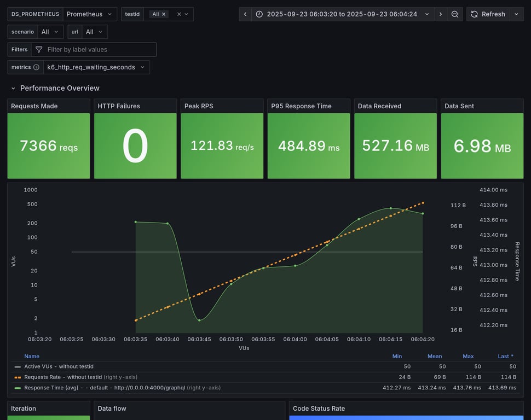Click the 06:04:00 x-axis label
Viewport: 531px width, 420px height.
point(295,339)
